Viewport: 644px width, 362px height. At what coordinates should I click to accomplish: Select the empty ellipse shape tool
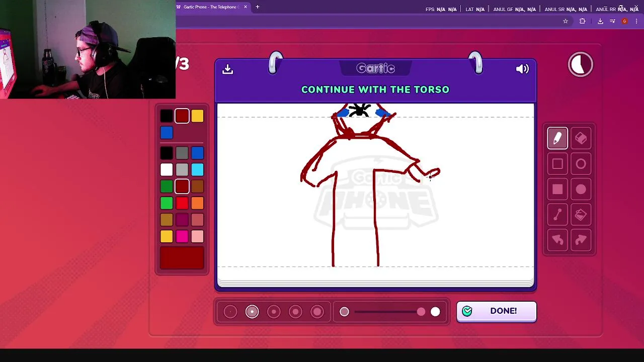[581, 164]
